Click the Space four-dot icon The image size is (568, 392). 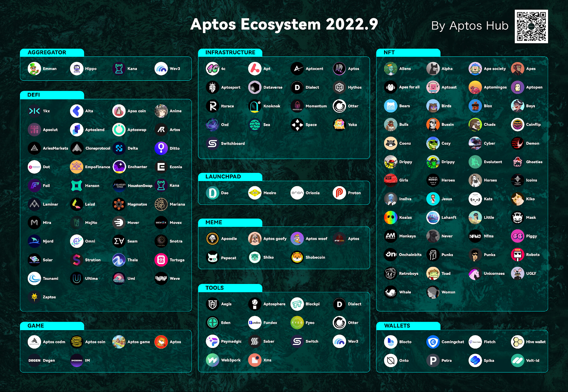coord(297,125)
